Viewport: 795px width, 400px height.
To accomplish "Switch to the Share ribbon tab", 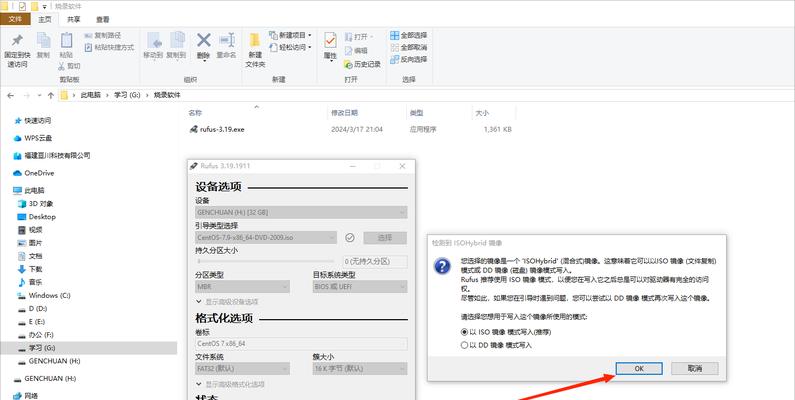I will (x=74, y=19).
